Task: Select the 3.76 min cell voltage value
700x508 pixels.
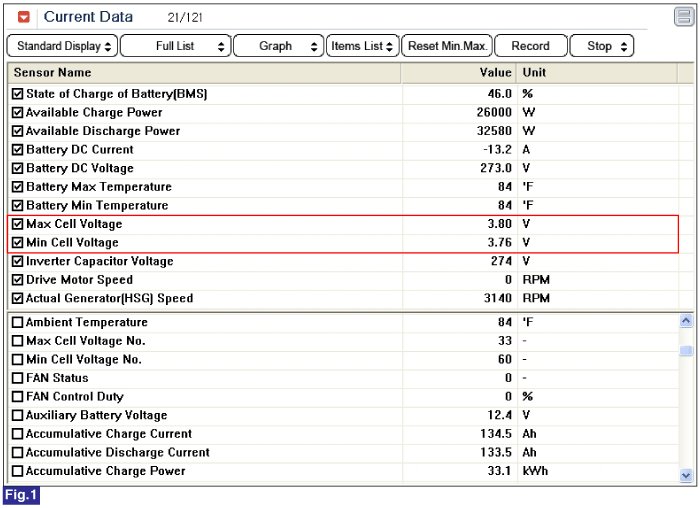Action: pyautogui.click(x=499, y=242)
